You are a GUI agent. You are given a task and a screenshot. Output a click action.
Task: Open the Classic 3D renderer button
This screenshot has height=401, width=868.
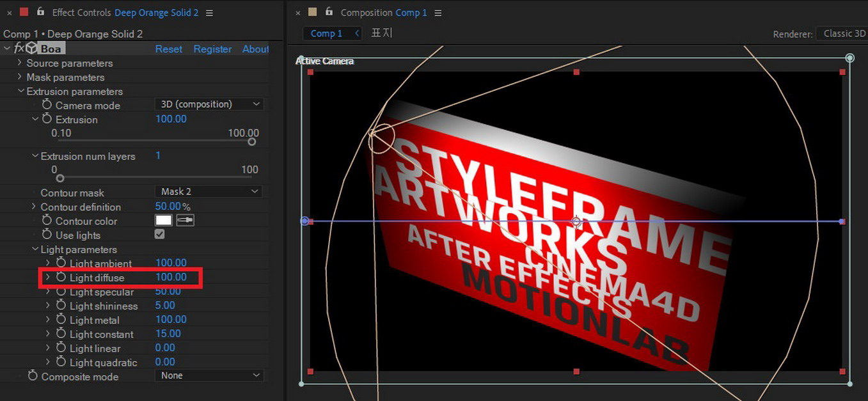tap(842, 34)
